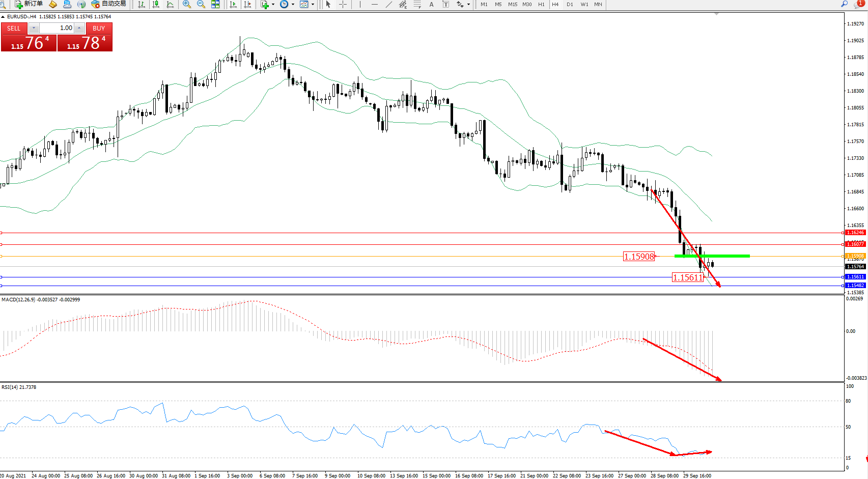Screen dimensions: 868x479
Task: Open the Periodicity clock dropdown arrow
Action: coord(293,5)
